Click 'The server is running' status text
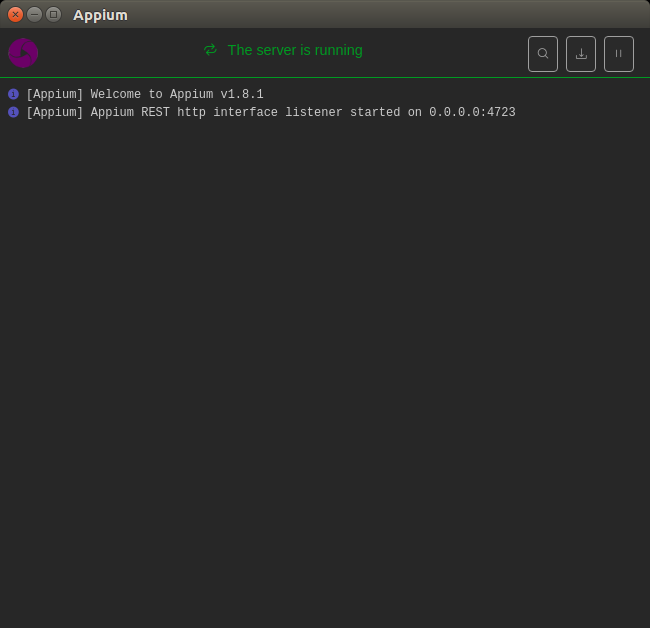The image size is (650, 628). [x=295, y=50]
